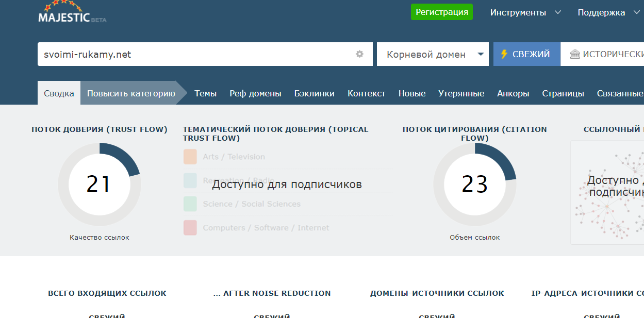644x318 pixels.
Task: Expand the Инструменты menu arrow
Action: [x=558, y=12]
